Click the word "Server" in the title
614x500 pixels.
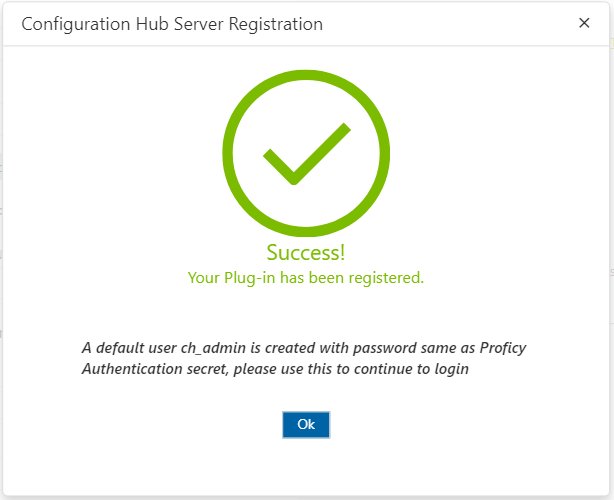coord(199,24)
